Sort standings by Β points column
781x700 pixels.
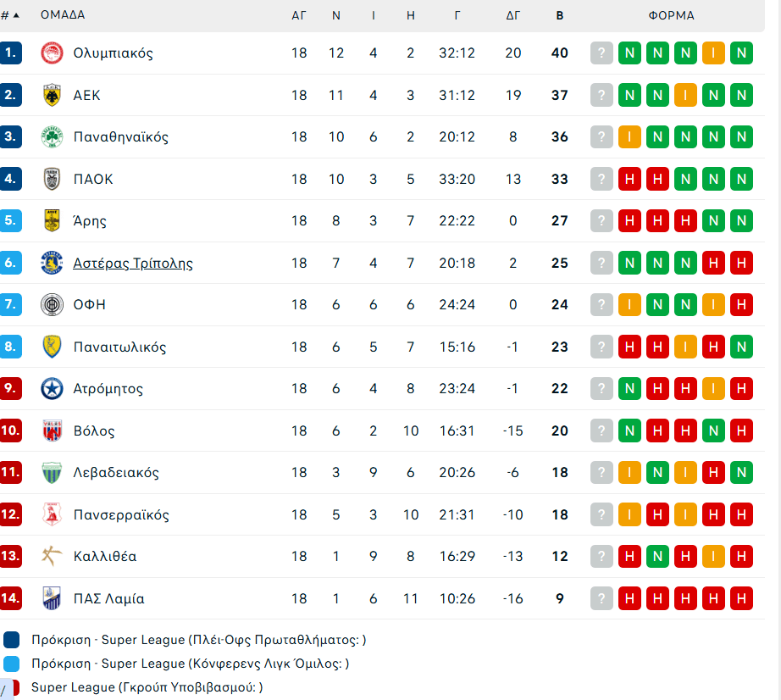tap(559, 15)
